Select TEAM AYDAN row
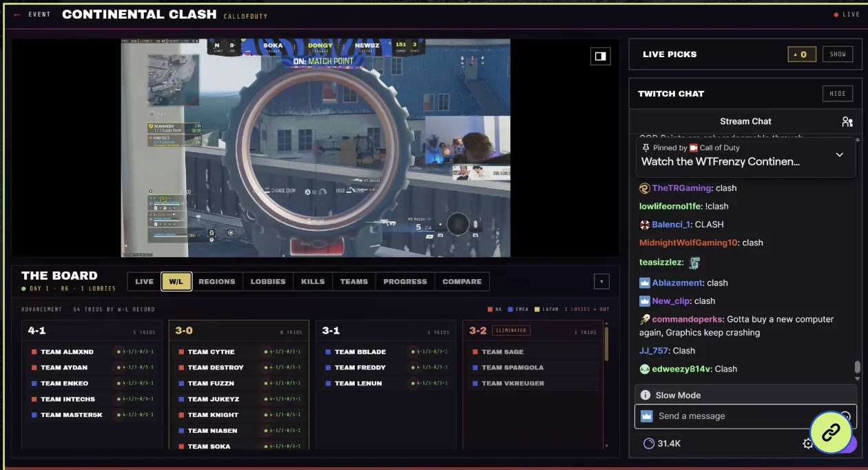This screenshot has height=470, width=868. pos(92,367)
